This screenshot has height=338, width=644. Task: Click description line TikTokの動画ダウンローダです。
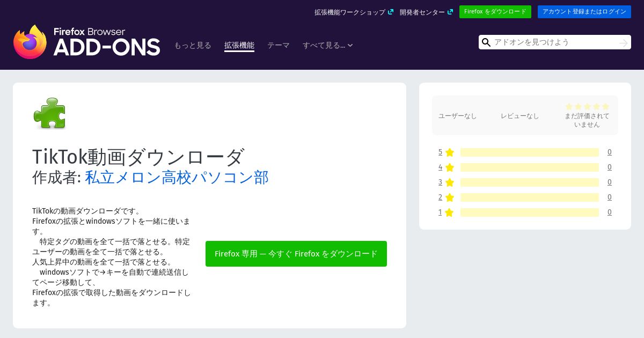click(x=86, y=211)
